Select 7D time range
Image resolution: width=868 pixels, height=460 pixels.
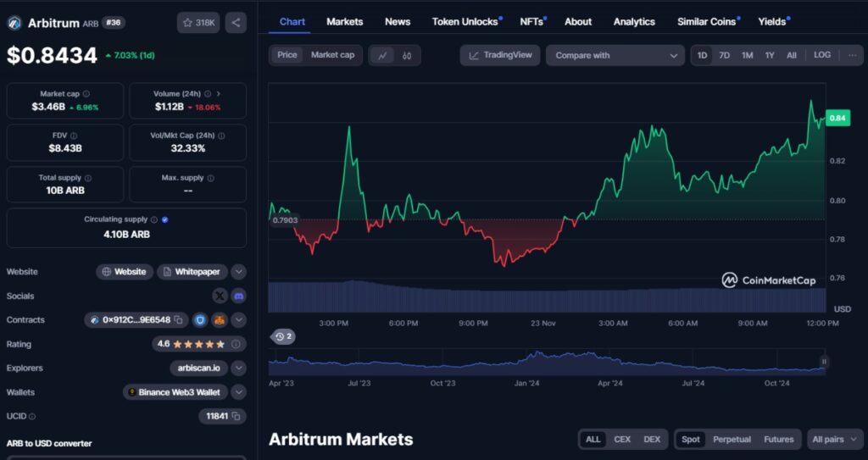(x=724, y=55)
